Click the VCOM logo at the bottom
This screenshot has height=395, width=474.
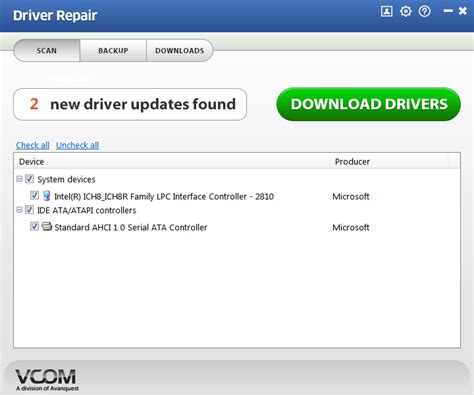point(46,379)
